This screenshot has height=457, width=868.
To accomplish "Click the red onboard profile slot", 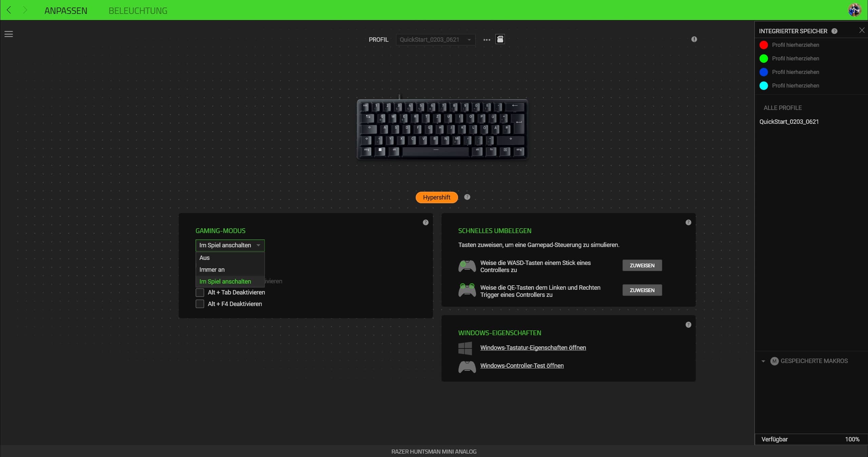I will coord(764,45).
